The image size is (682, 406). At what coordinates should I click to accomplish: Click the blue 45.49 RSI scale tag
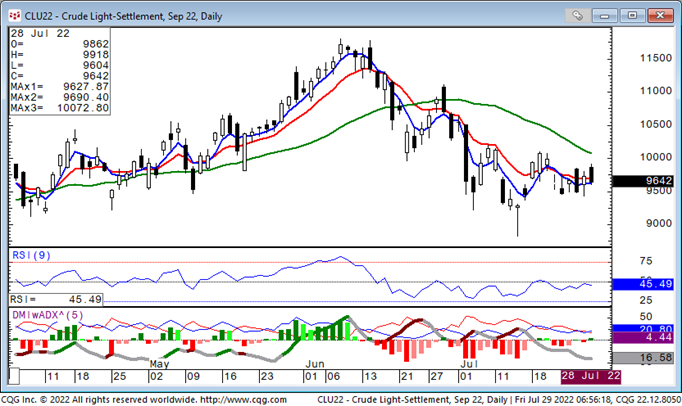(x=642, y=284)
